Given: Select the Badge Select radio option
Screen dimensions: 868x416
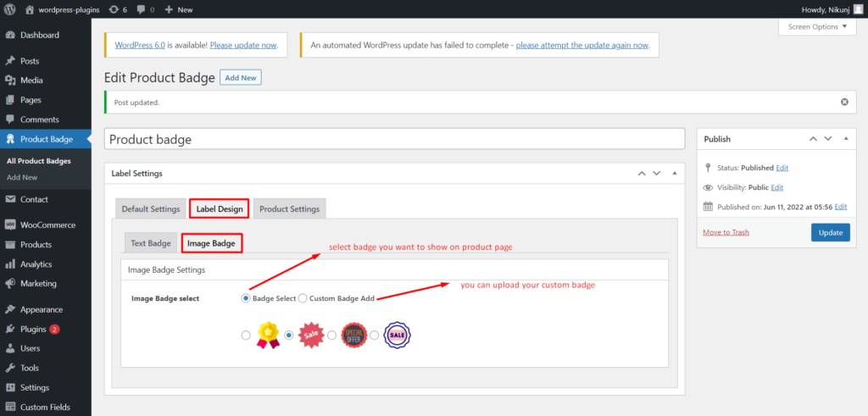Looking at the screenshot, I should (246, 298).
